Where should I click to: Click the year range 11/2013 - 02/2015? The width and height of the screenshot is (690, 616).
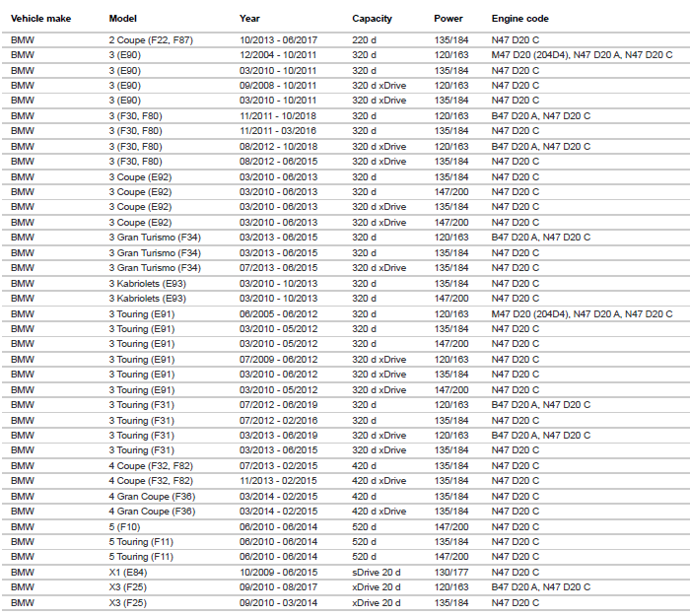(x=278, y=481)
